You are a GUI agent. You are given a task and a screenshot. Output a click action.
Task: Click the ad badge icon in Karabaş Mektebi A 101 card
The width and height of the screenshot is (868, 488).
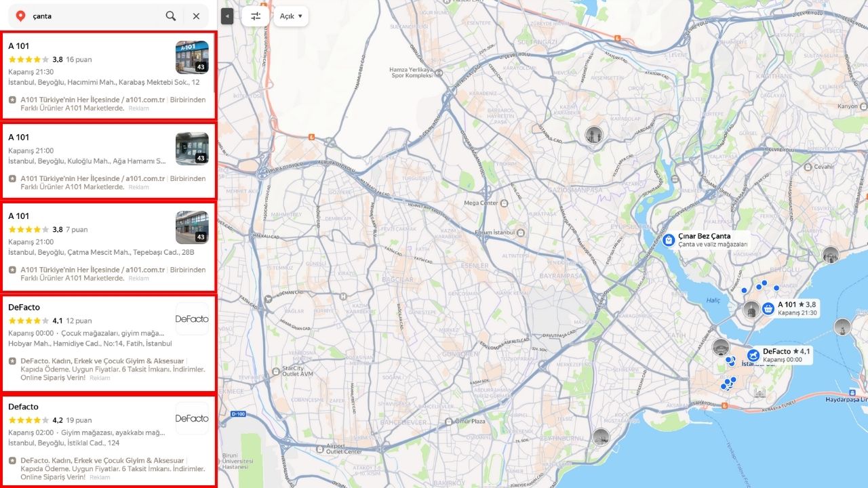click(12, 100)
